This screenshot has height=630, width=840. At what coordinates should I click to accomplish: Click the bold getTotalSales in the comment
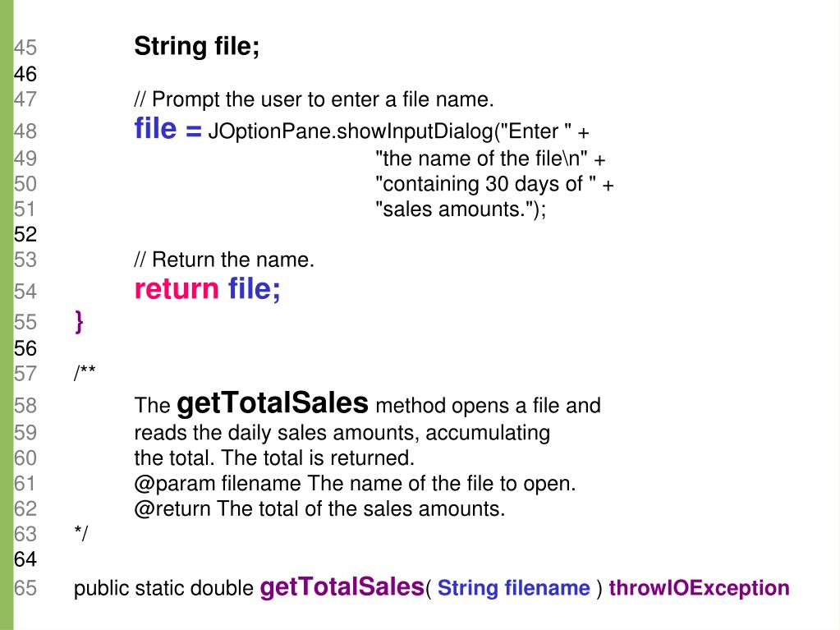pyautogui.click(x=273, y=403)
